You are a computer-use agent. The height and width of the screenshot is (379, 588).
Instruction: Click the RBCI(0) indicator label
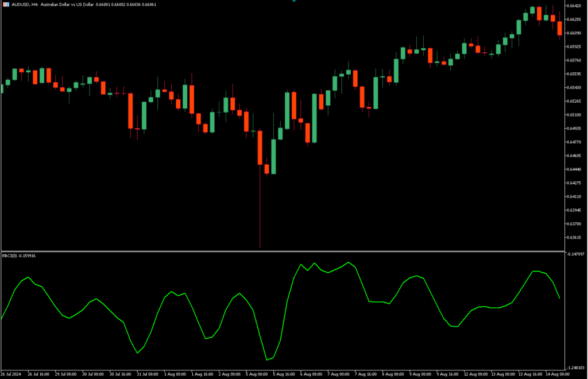click(x=9, y=256)
